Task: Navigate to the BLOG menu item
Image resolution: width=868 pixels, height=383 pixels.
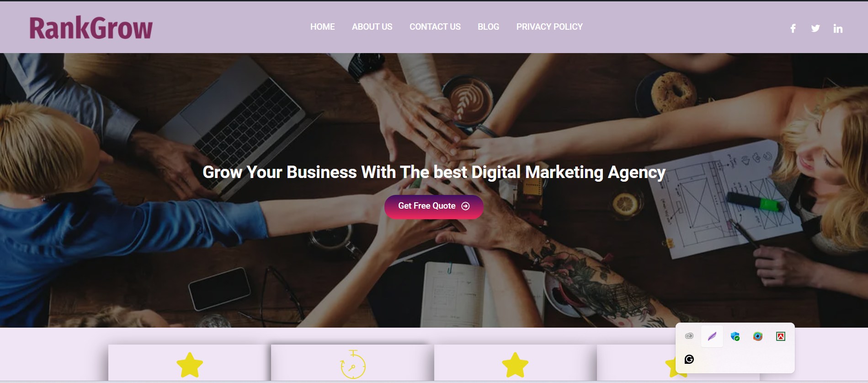Action: point(488,27)
